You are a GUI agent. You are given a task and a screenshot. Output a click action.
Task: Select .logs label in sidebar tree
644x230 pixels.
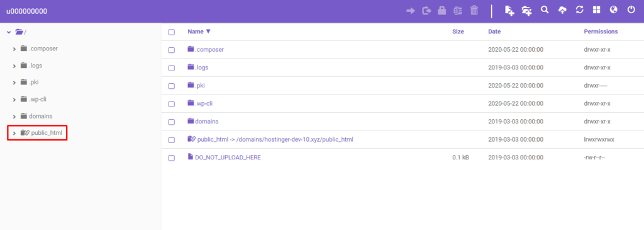point(35,66)
